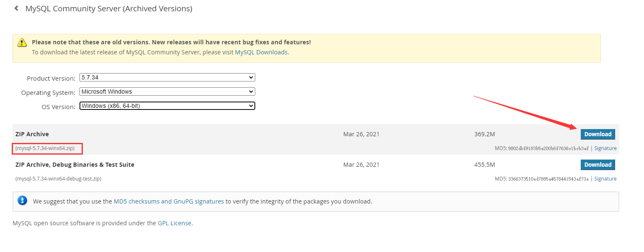Click the bold old versions warning text
Screen dimensions: 644x252
[x=171, y=42]
